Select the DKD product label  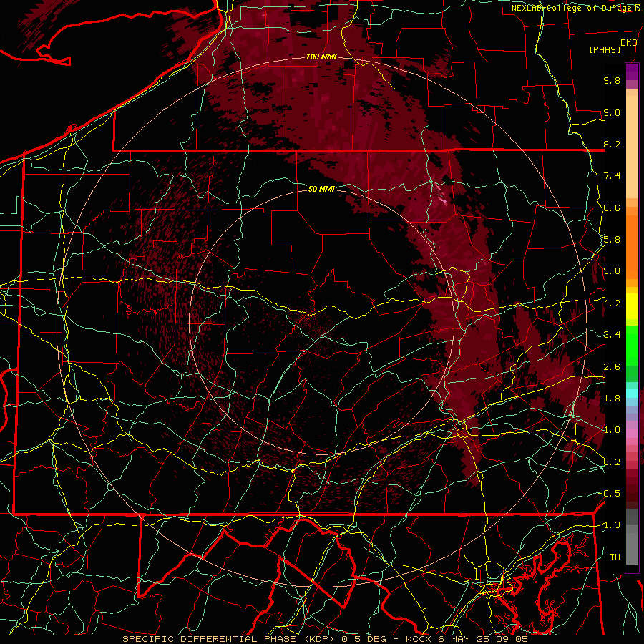[628, 43]
